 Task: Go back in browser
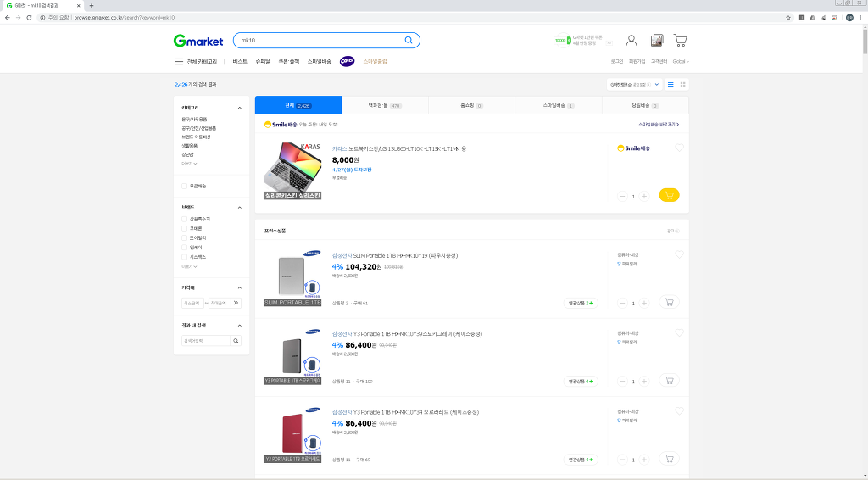pos(7,18)
